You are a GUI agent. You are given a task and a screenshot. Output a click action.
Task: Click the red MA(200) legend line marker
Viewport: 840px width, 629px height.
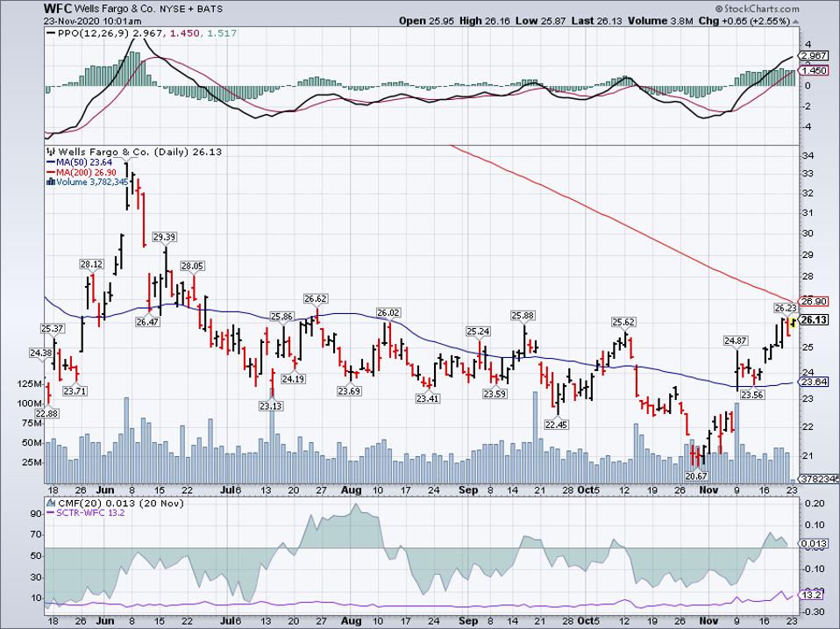(52, 172)
